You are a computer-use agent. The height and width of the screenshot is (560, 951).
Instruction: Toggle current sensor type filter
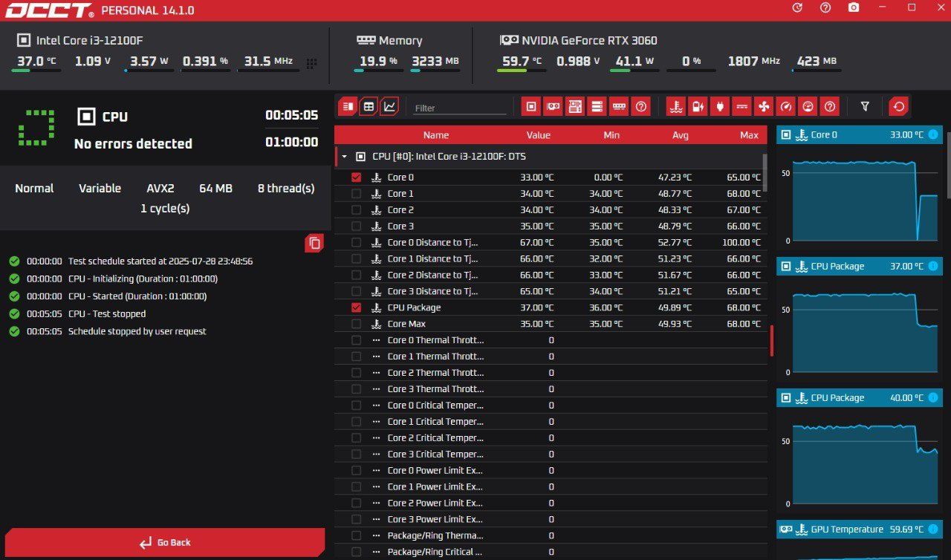tap(741, 107)
